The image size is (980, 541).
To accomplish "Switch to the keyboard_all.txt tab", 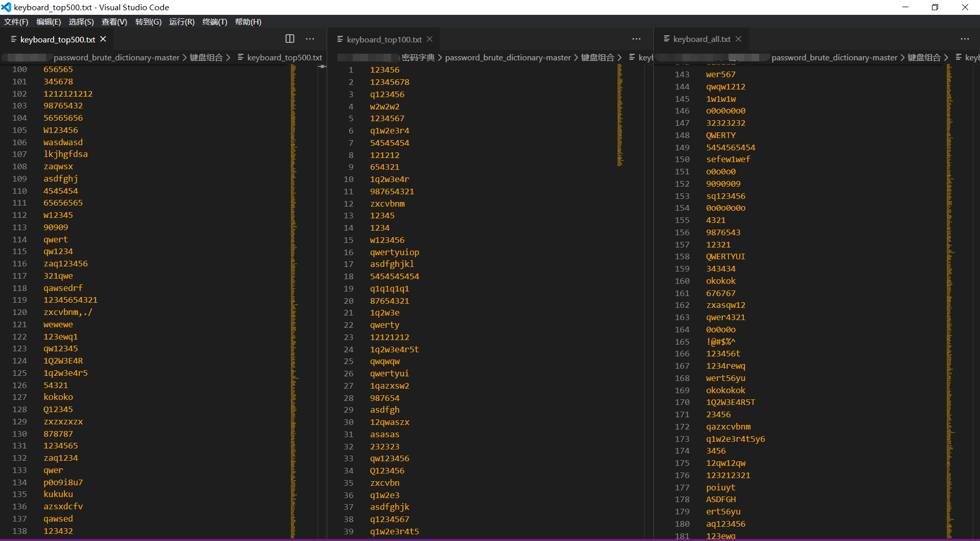I will tap(702, 39).
